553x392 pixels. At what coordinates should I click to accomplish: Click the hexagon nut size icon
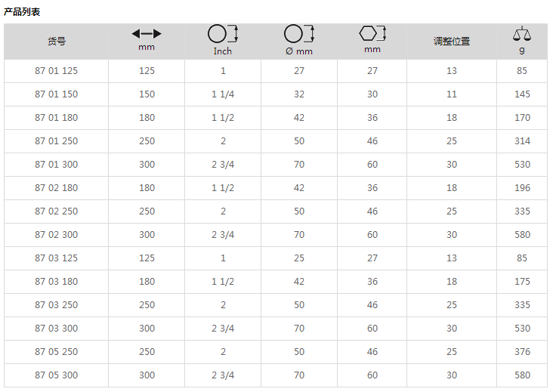click(x=372, y=33)
